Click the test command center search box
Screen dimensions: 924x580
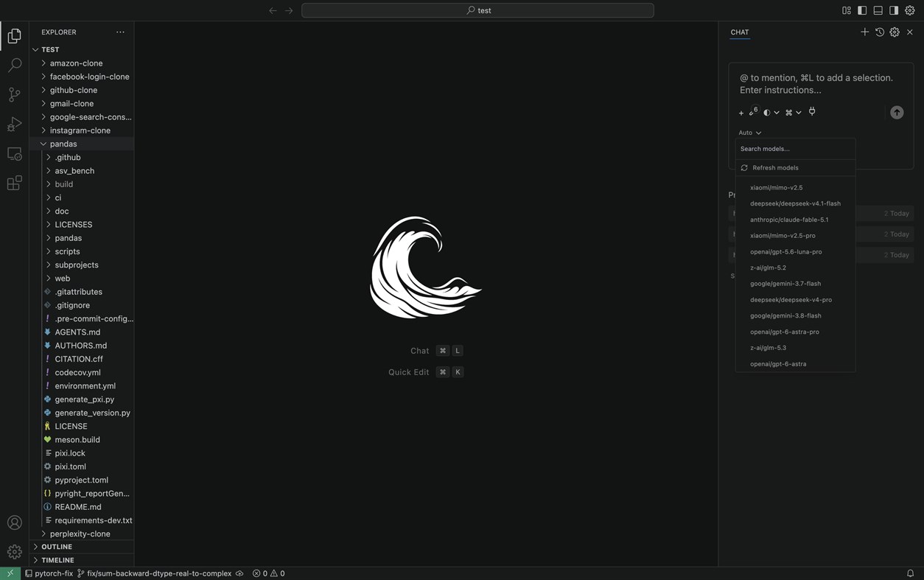point(477,10)
